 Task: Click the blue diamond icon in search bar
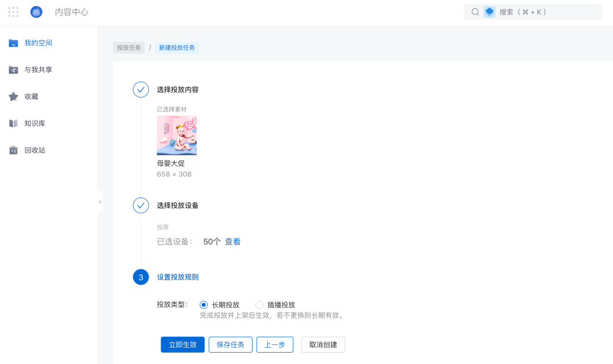coord(489,12)
